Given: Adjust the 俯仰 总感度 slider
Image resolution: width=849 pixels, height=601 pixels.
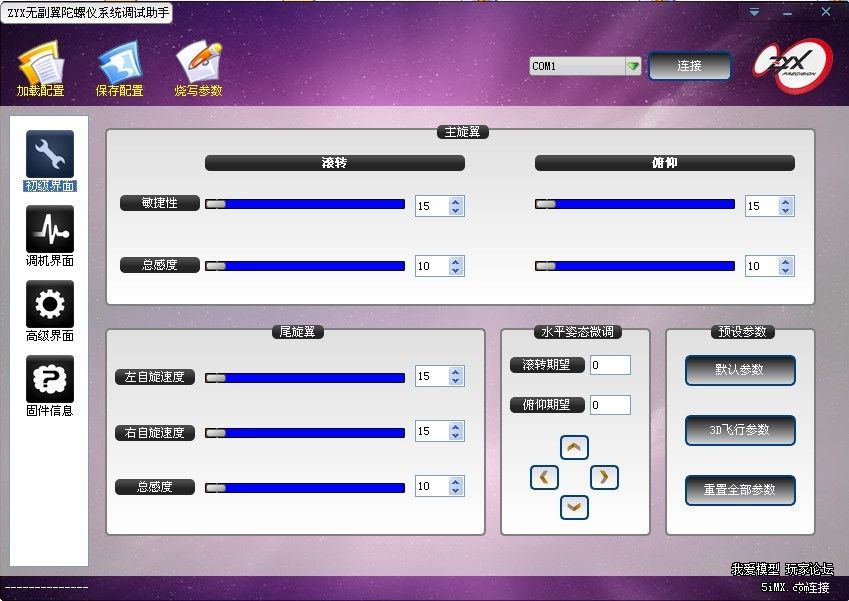Looking at the screenshot, I should point(635,266).
